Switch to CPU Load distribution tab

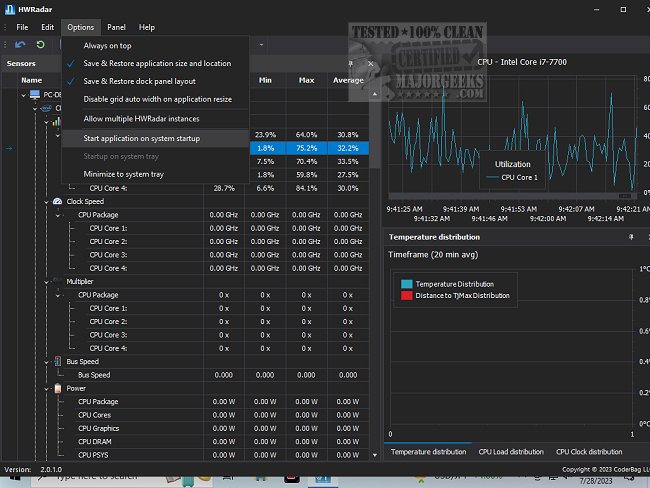[510, 452]
